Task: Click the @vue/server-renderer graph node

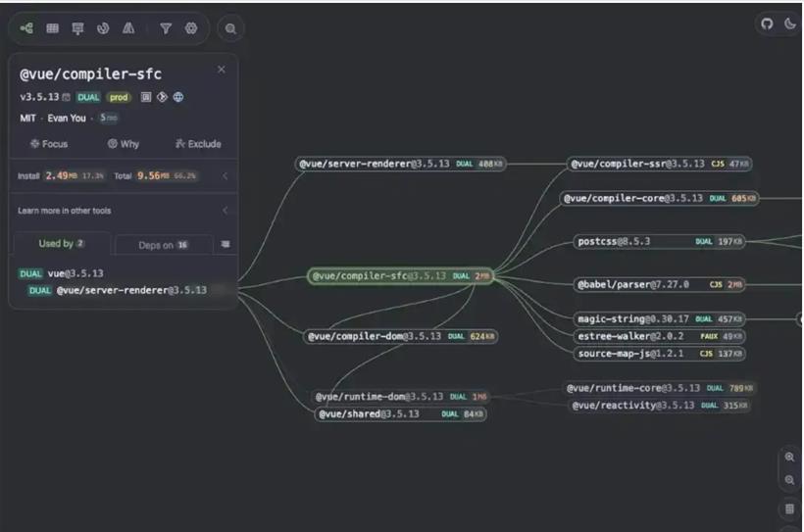Action: click(x=400, y=164)
